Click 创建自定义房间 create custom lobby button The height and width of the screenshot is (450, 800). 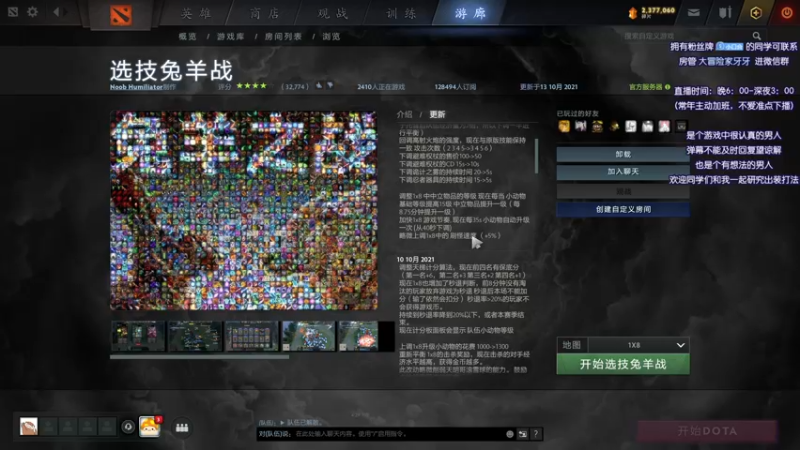(x=623, y=209)
